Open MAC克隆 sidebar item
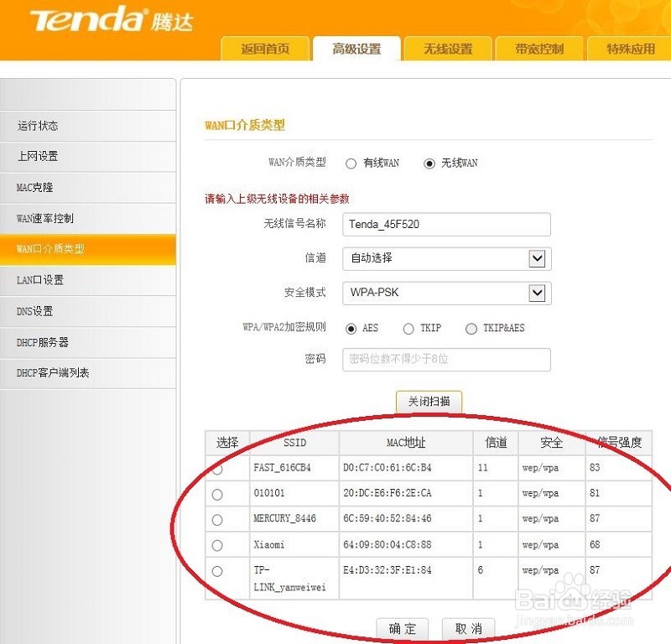 88,188
